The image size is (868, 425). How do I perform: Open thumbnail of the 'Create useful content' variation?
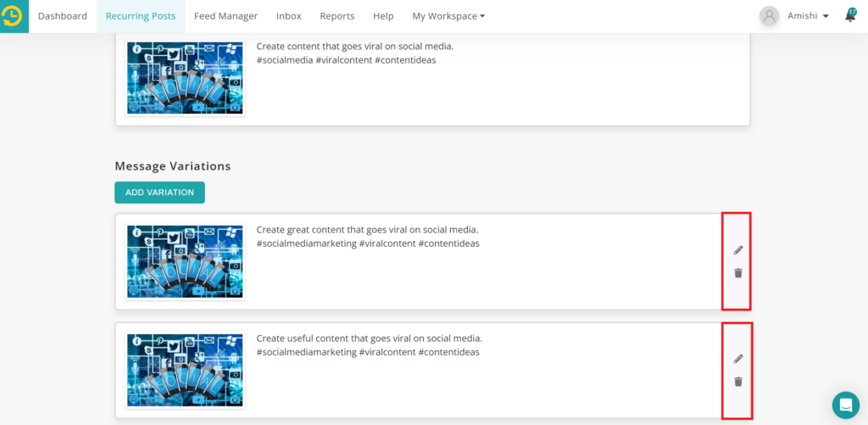click(185, 370)
